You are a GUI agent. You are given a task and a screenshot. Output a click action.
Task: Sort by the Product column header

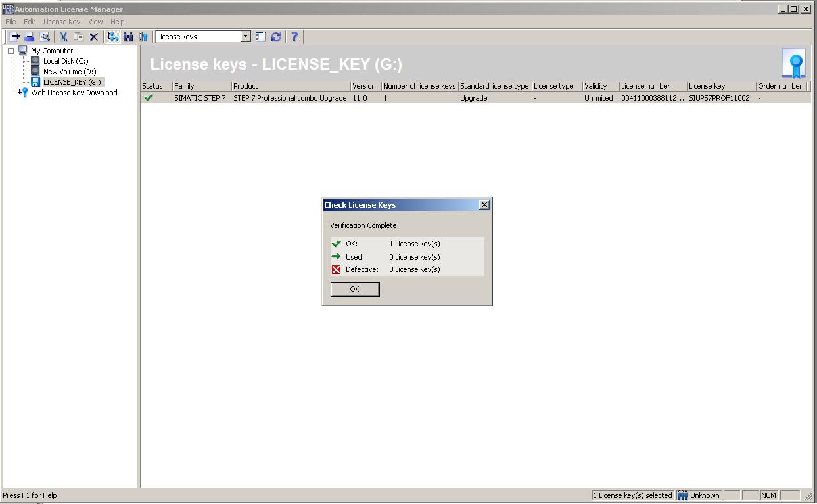(x=291, y=86)
